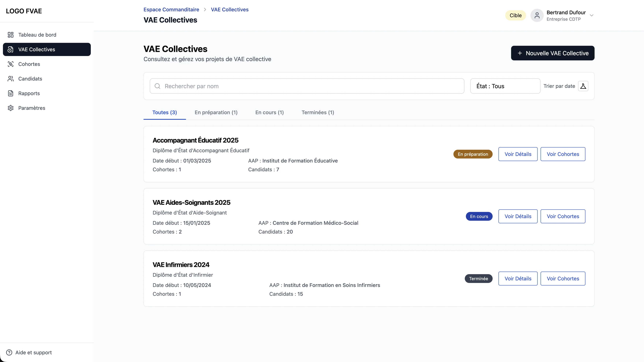
Task: Open Candidats via its people icon
Action: (x=10, y=79)
